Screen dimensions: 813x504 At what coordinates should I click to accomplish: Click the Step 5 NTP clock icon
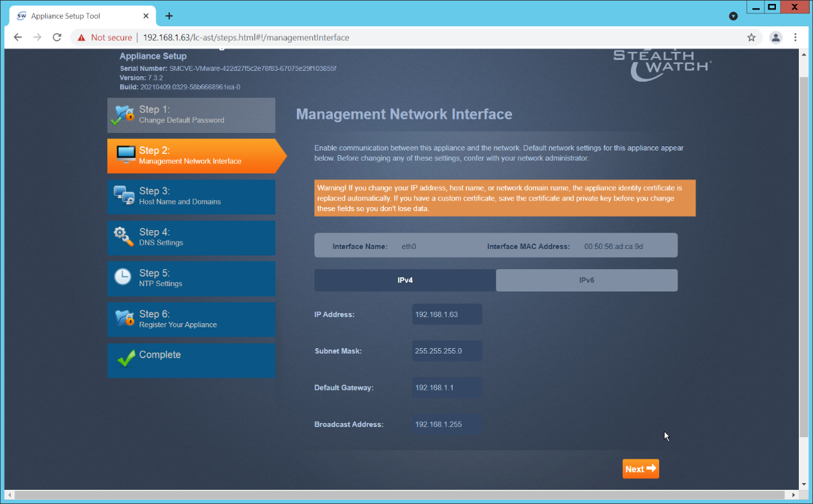point(123,278)
